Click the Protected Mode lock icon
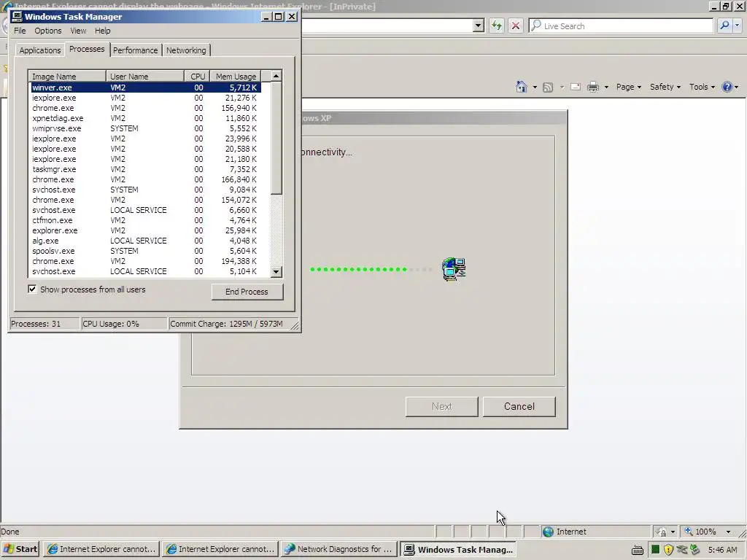The image size is (747, 560). tap(662, 532)
